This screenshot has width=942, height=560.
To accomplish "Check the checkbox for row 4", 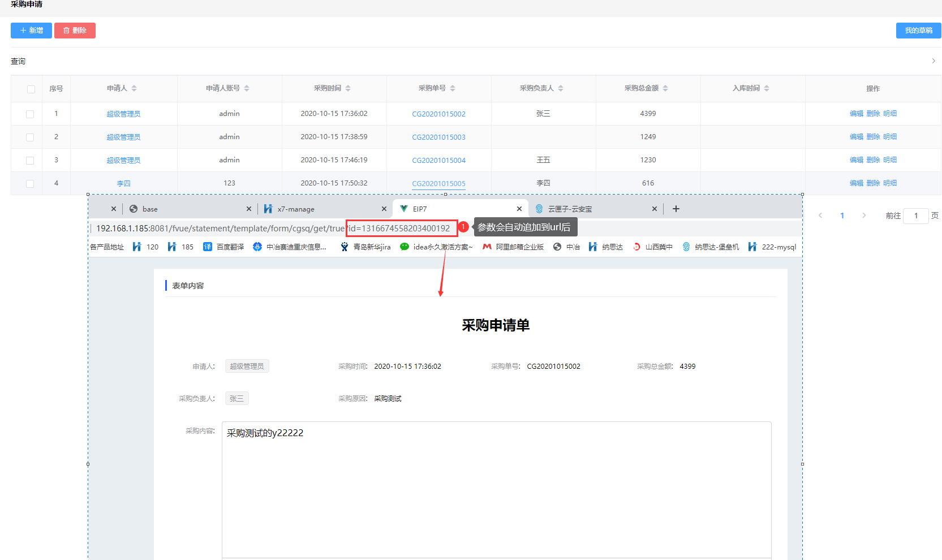I will point(30,184).
